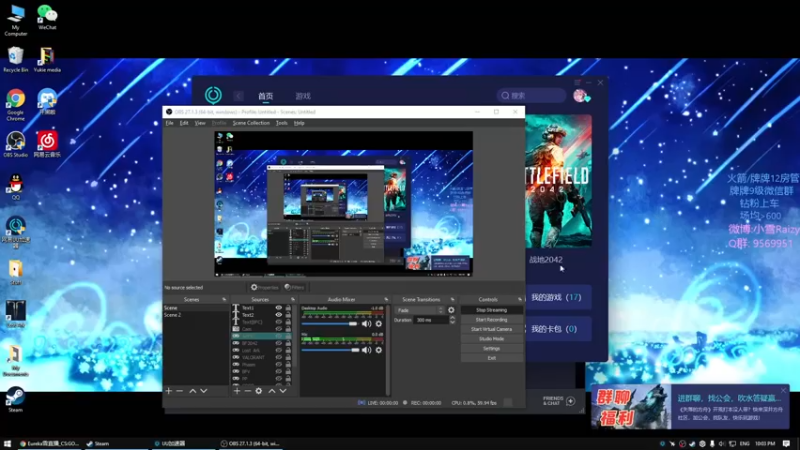This screenshot has height=450, width=800.
Task: Open the Desktop Audio settings gear
Action: point(379,323)
